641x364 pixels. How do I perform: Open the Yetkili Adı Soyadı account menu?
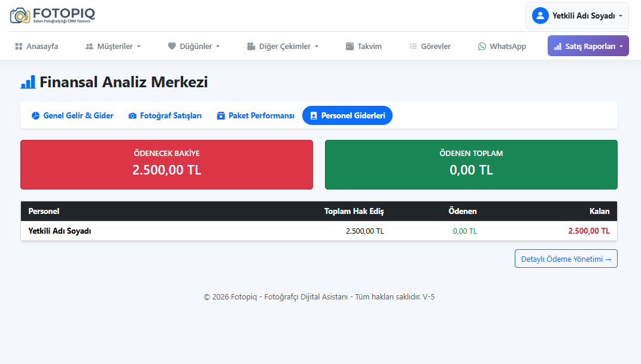[x=577, y=16]
